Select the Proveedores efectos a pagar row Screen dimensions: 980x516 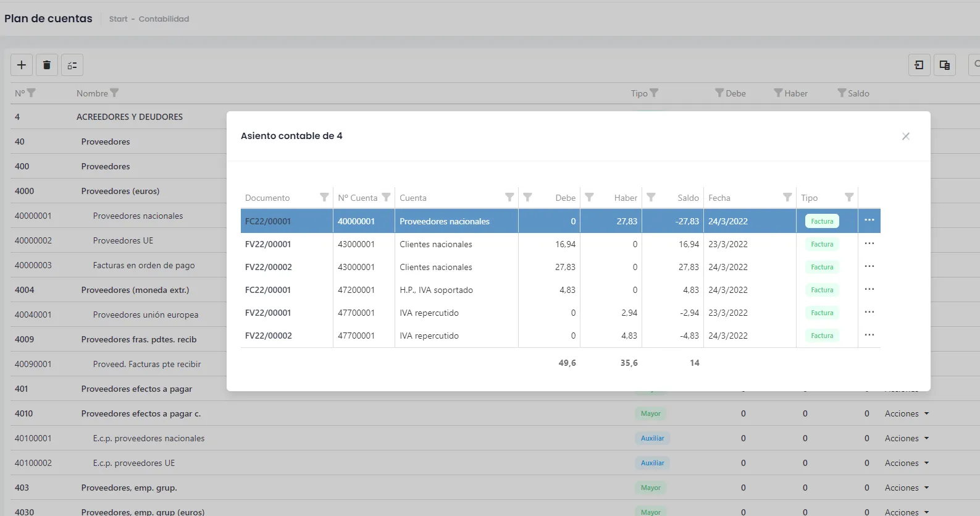[x=136, y=389]
